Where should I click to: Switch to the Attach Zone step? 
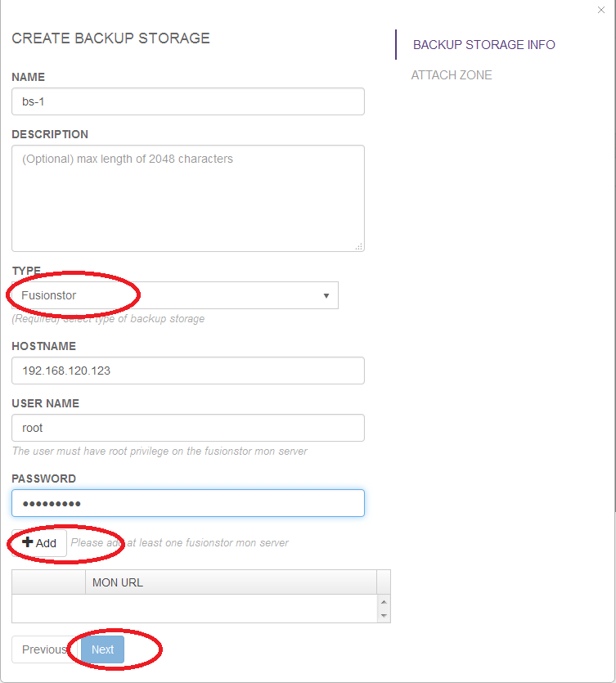point(452,75)
